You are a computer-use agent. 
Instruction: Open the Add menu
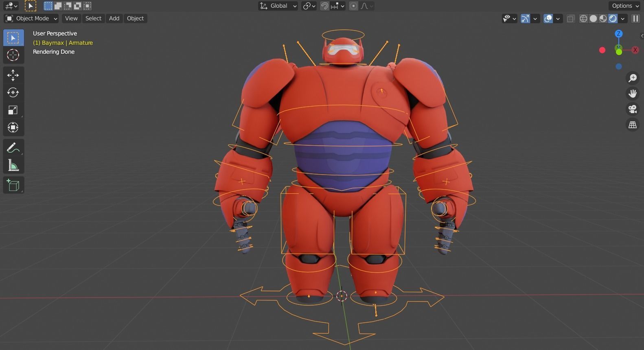pyautogui.click(x=114, y=18)
